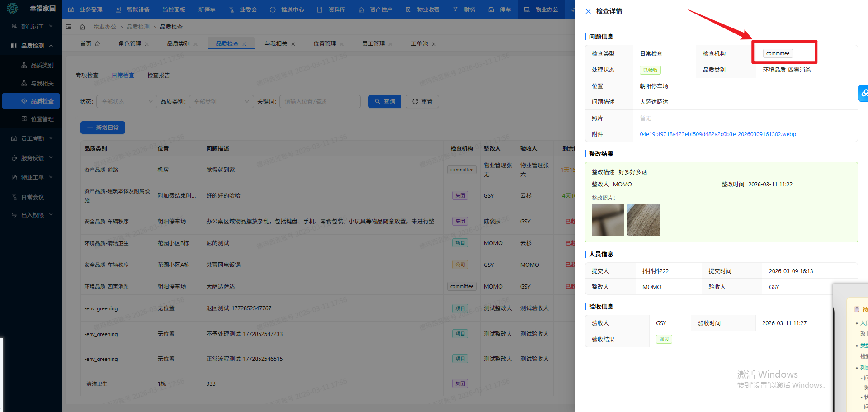Switch to the 检查报告 tab
Screen dimensions: 868x412
click(x=158, y=76)
